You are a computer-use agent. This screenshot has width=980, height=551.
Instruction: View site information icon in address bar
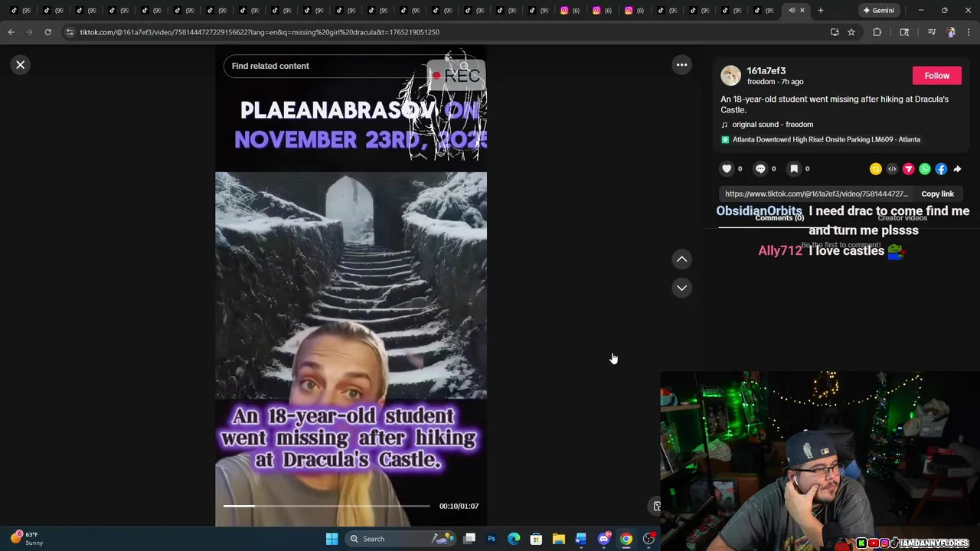tap(70, 32)
